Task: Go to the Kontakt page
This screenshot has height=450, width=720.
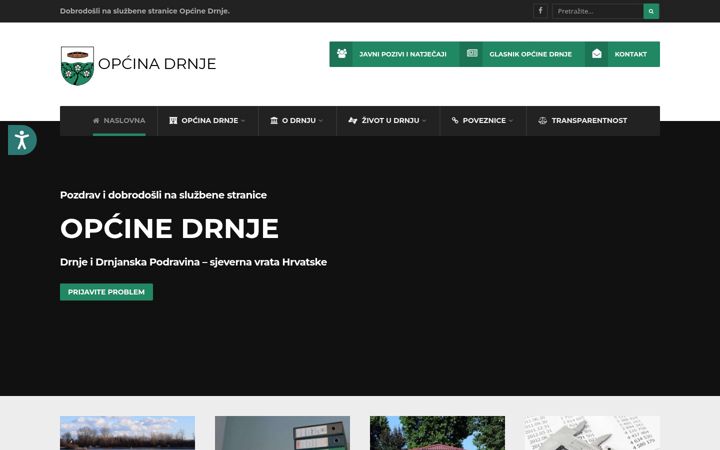Action: click(630, 54)
